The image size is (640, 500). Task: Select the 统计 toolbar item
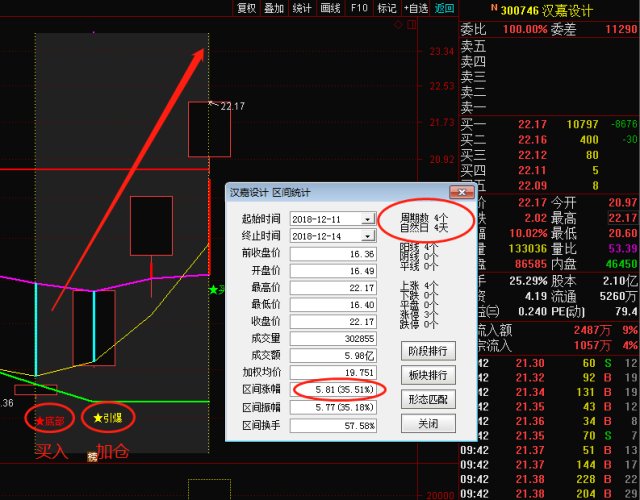click(x=302, y=8)
